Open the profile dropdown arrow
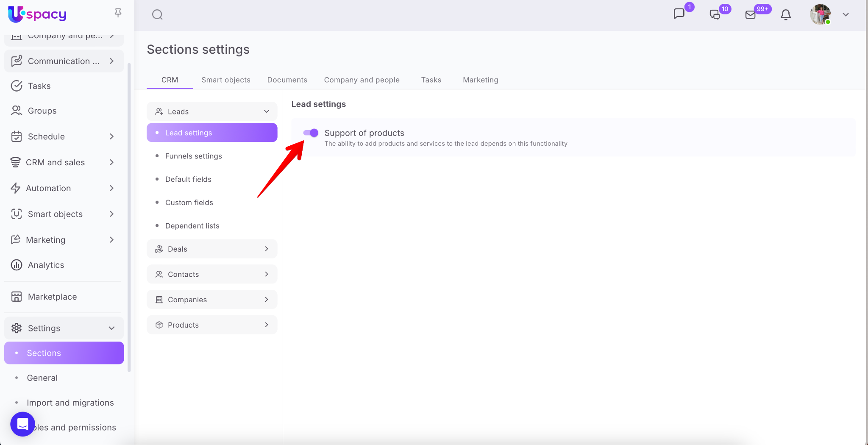The width and height of the screenshot is (868, 445). pyautogui.click(x=846, y=15)
